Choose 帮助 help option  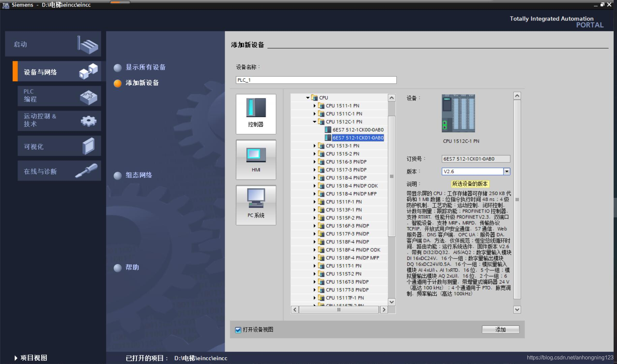coord(126,268)
